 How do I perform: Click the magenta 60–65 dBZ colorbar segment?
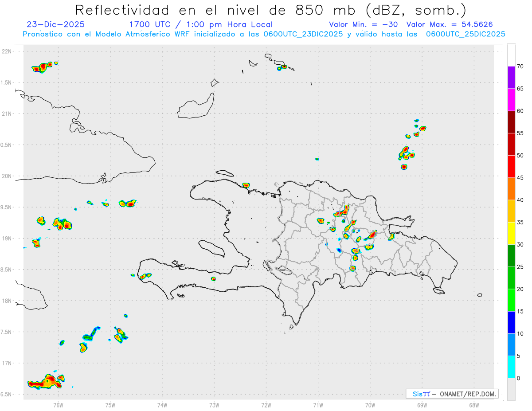tap(511, 100)
